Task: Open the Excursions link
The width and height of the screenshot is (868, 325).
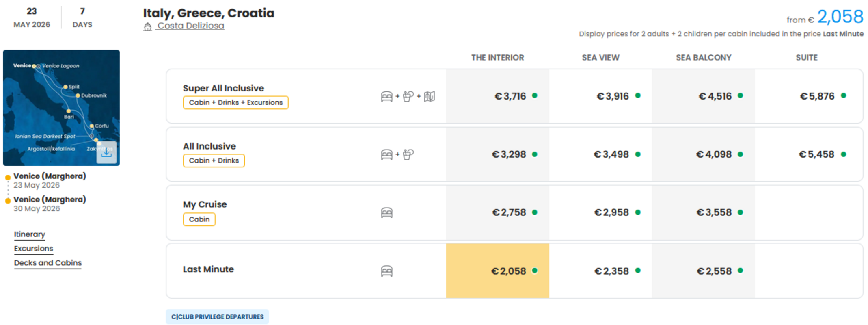Action: click(34, 249)
